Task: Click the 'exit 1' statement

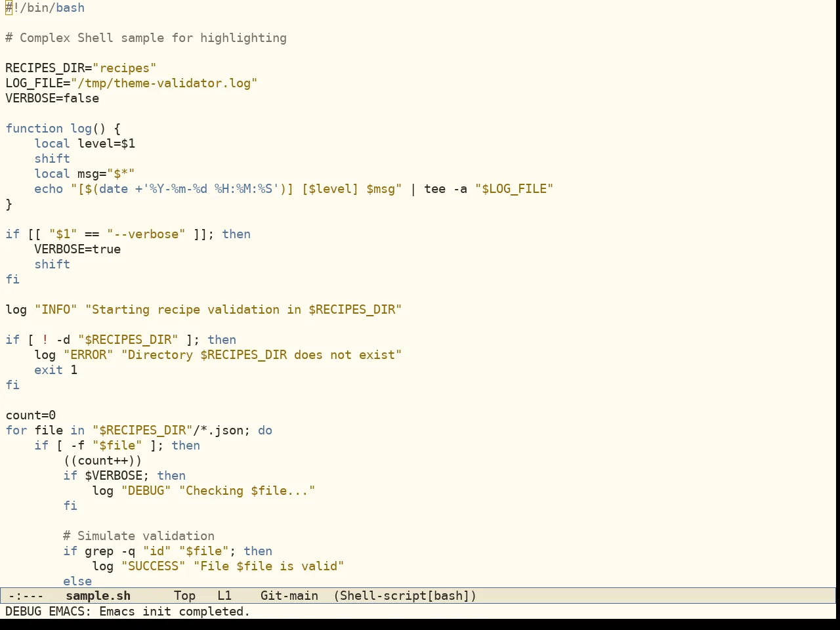Action: click(56, 370)
